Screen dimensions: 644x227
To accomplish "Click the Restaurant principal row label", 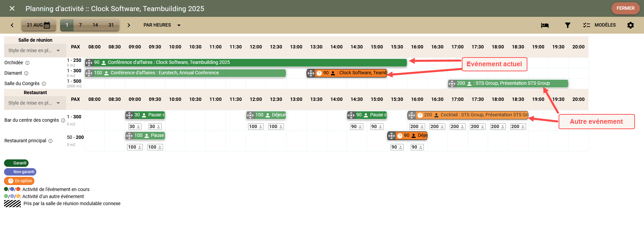I will click(25, 141).
